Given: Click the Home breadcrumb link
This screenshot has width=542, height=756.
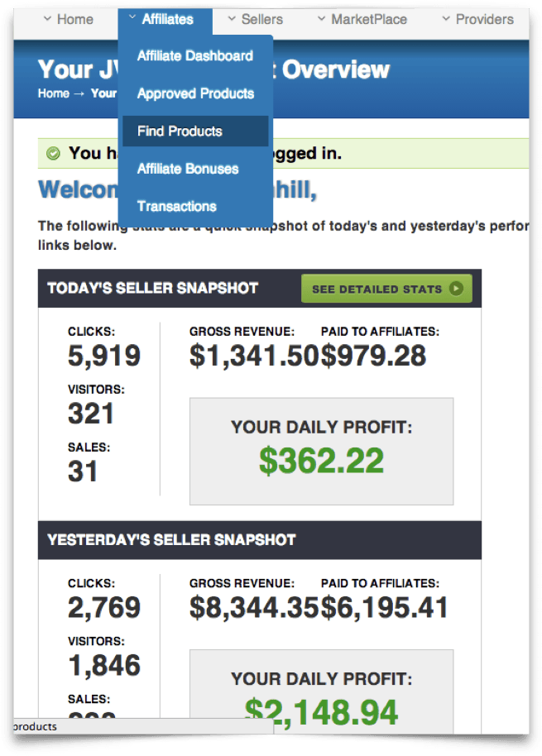Looking at the screenshot, I should 54,93.
